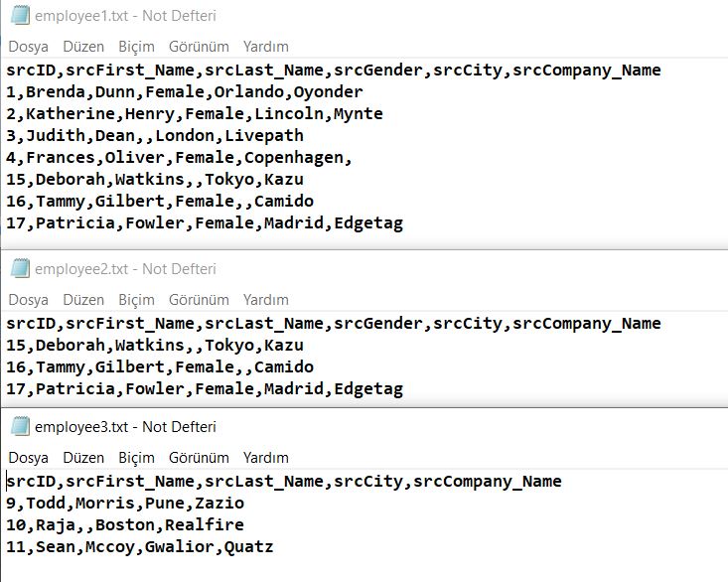This screenshot has height=582, width=728.
Task: Open Düzen menu in employee3.txt window
Action: [x=83, y=458]
